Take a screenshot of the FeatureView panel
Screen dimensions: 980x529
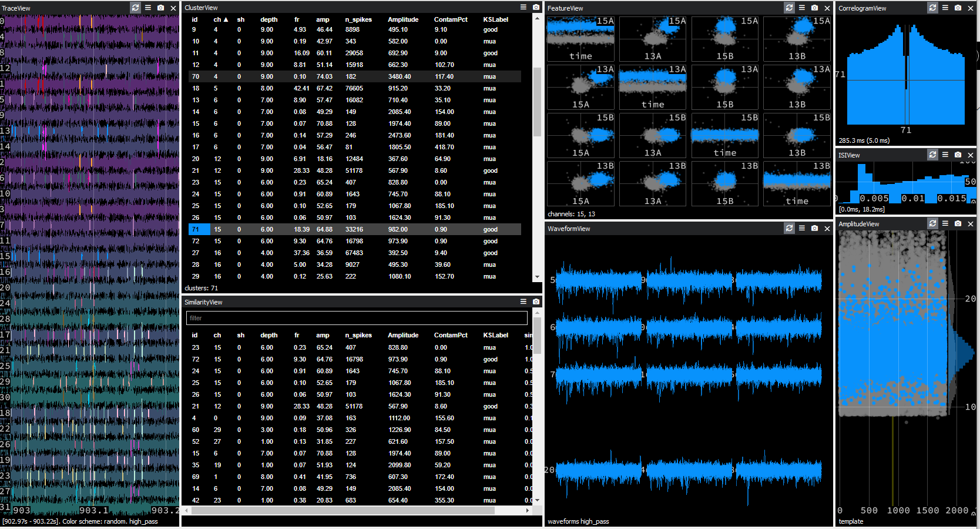pyautogui.click(x=814, y=8)
